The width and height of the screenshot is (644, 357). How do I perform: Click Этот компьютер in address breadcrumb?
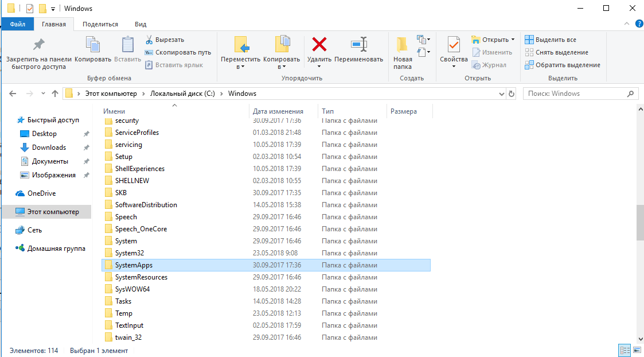pos(111,94)
